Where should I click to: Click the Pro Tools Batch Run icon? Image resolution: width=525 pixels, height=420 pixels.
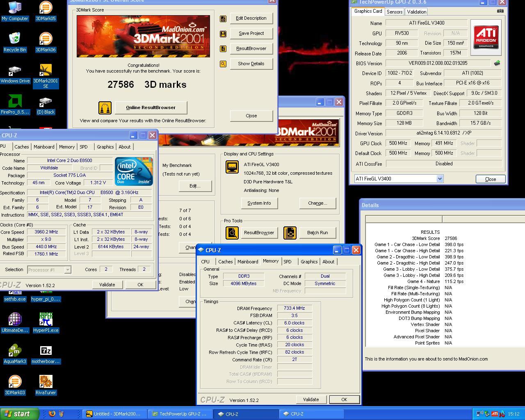point(290,233)
